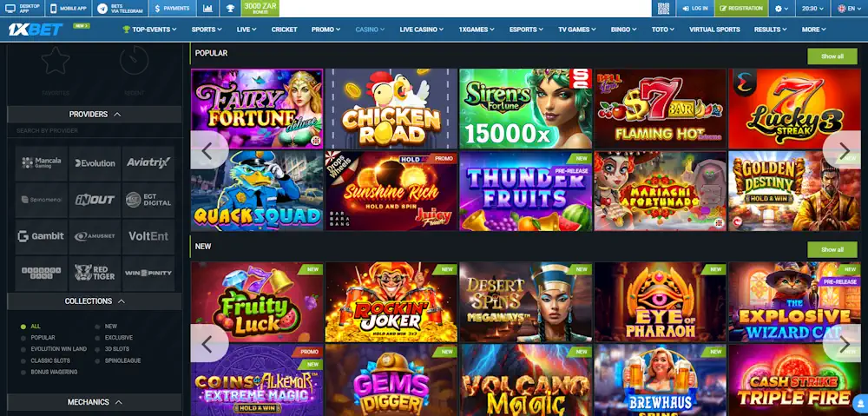This screenshot has height=416, width=868.
Task: Open the Recent clock icon
Action: (135, 61)
